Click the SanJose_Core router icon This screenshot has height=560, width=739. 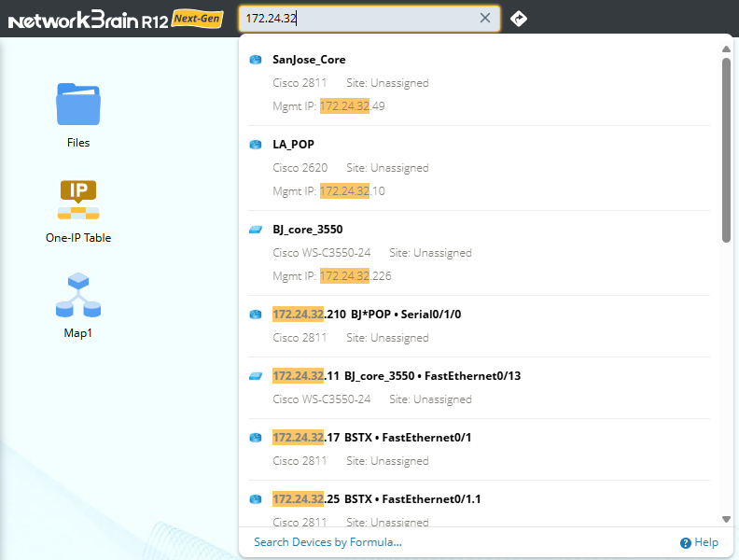pyautogui.click(x=256, y=60)
